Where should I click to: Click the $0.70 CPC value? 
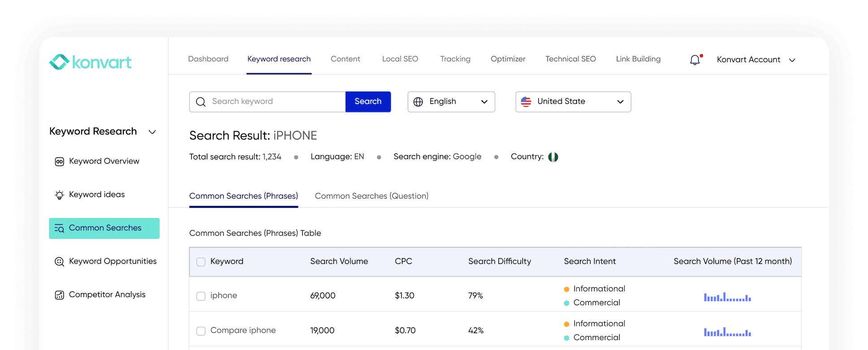click(x=405, y=331)
